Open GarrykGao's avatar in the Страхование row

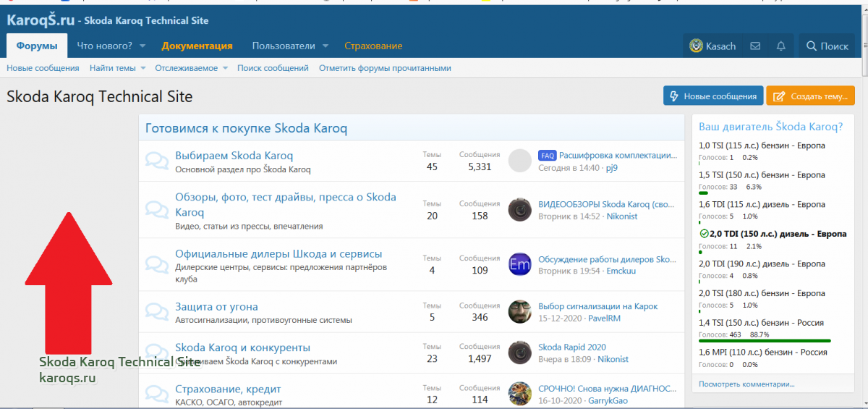pos(520,394)
